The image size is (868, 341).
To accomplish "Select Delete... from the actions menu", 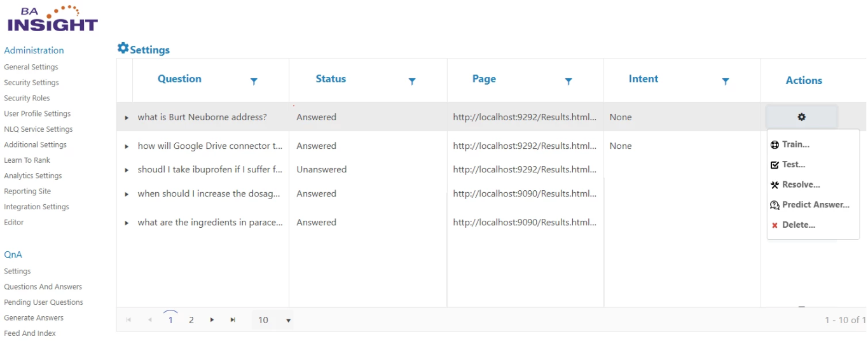I will tap(798, 225).
